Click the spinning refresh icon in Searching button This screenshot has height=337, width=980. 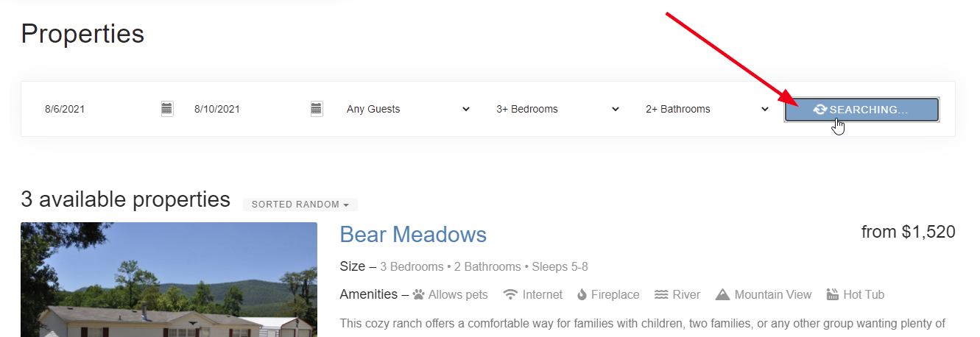tap(820, 110)
